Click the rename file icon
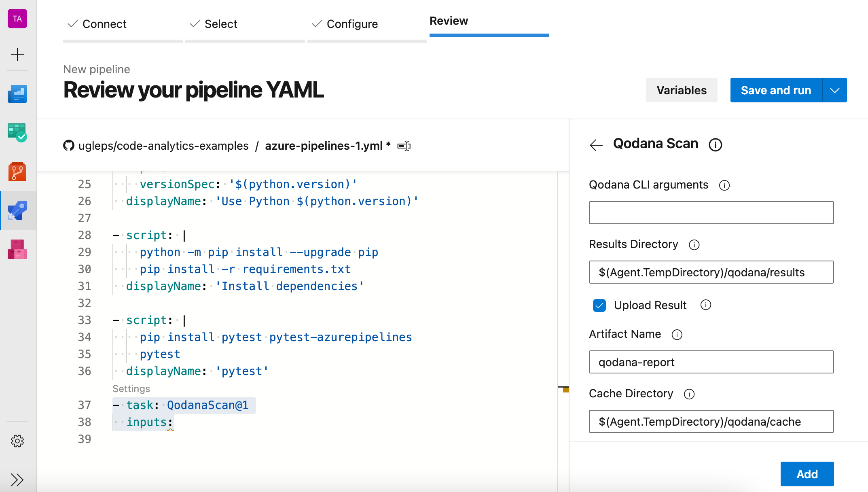868x492 pixels. coord(404,146)
